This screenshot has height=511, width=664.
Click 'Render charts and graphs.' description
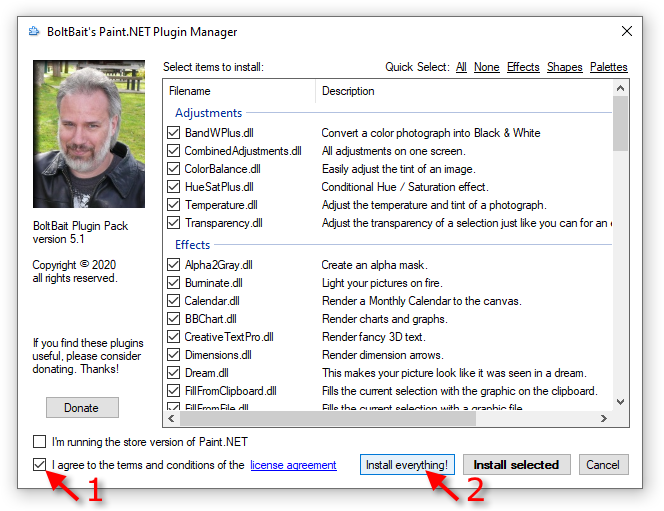click(385, 319)
